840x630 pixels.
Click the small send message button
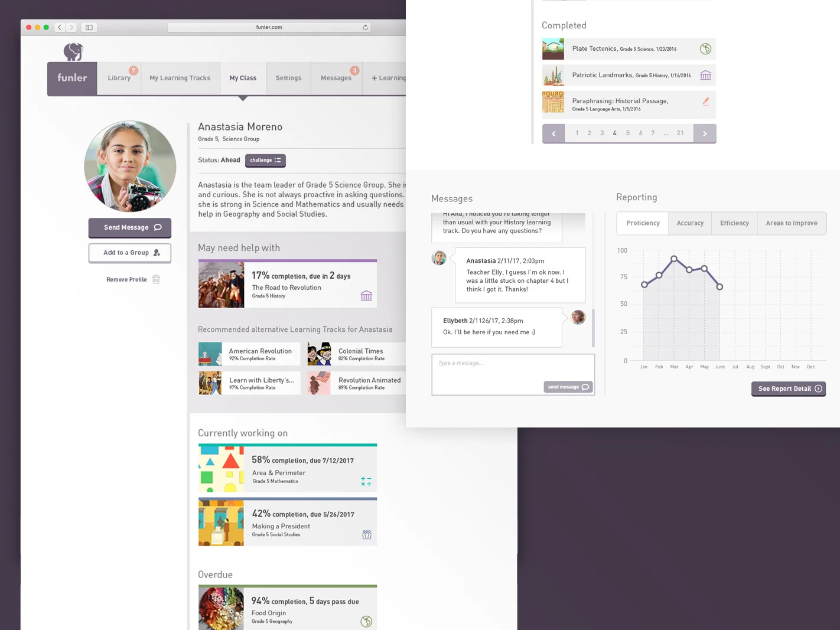point(568,387)
